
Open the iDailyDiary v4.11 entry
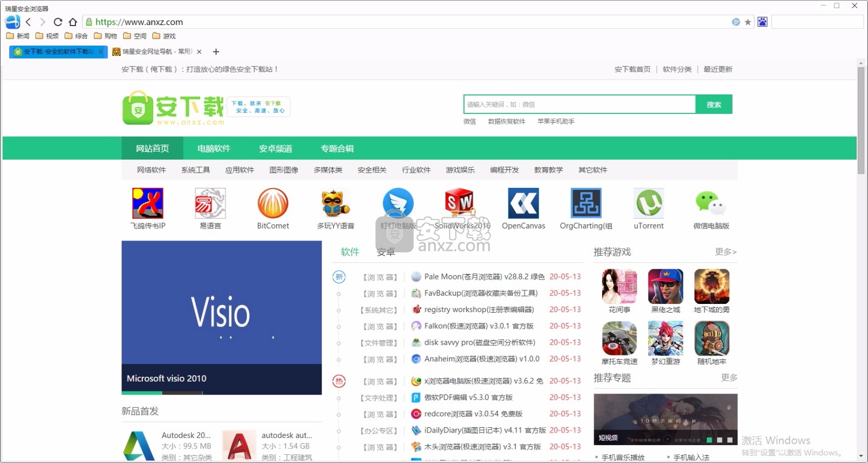coord(485,430)
